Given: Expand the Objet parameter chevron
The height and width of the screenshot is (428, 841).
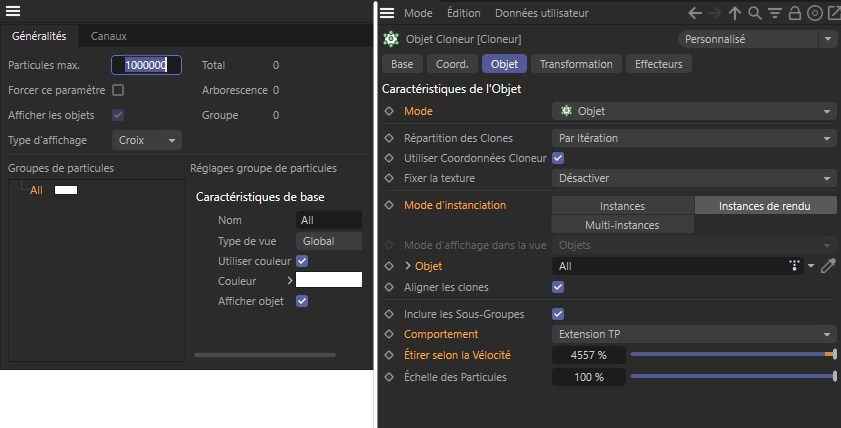Looking at the screenshot, I should pyautogui.click(x=407, y=267).
